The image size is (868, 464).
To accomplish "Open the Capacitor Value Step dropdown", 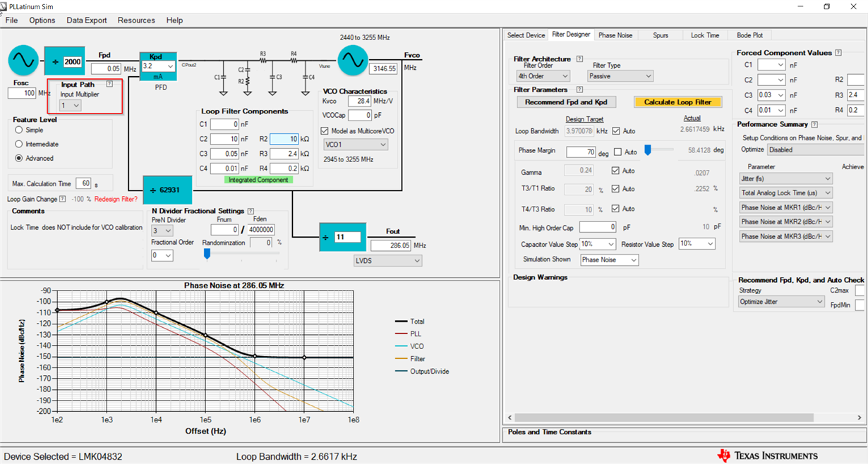I will (x=598, y=244).
